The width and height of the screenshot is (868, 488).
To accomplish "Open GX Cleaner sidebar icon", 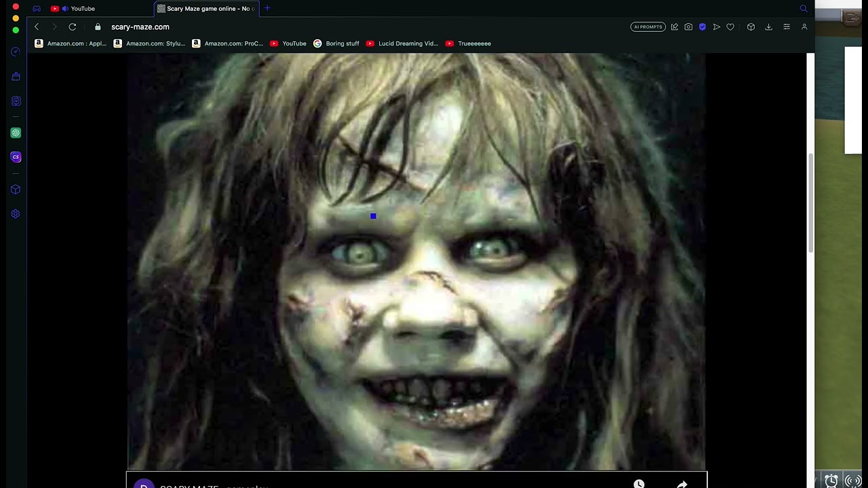I will pyautogui.click(x=16, y=77).
